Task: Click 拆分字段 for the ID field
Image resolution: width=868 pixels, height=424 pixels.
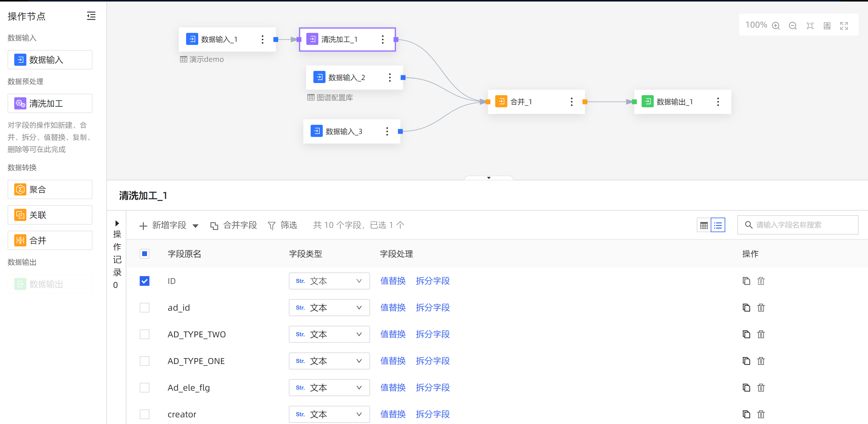Action: click(433, 281)
